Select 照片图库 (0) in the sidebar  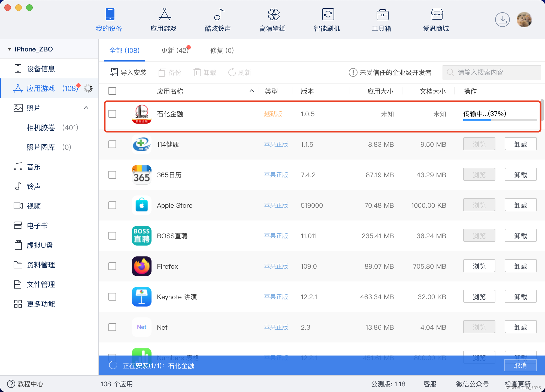(49, 147)
